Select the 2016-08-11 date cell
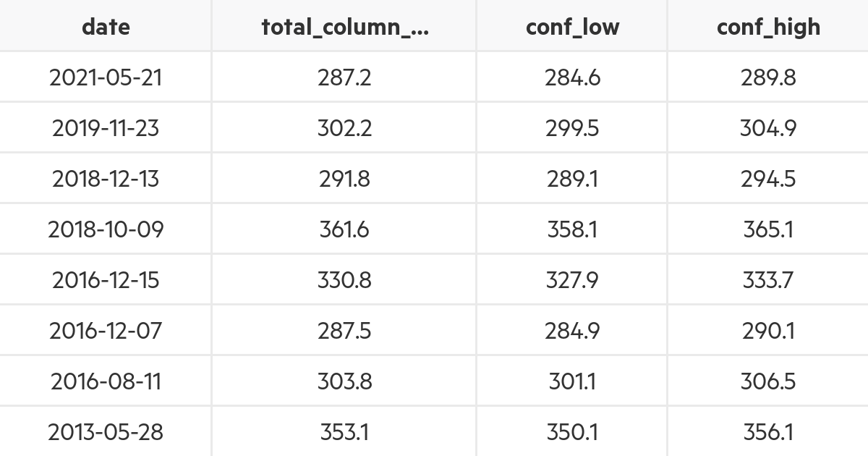 [106, 381]
